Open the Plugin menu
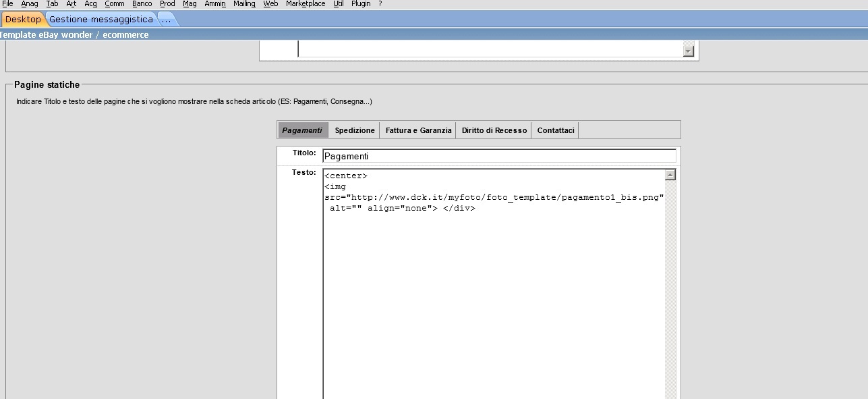Screen dimensions: 868x399 click(361, 4)
